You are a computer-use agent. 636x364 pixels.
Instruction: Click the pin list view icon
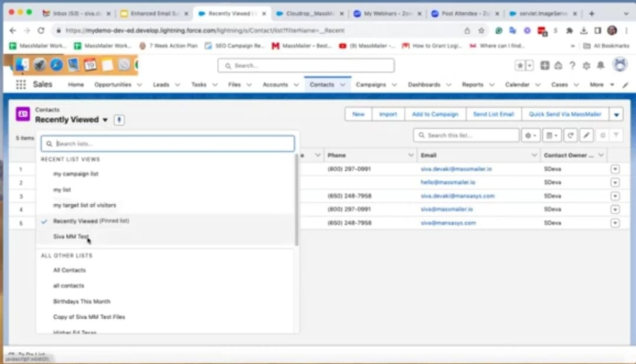click(x=119, y=120)
